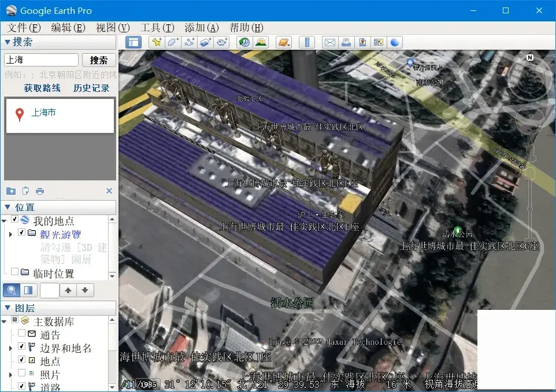556x392 pixels.
Task: Collapse the 主数据库 tree node
Action: pyautogui.click(x=4, y=321)
